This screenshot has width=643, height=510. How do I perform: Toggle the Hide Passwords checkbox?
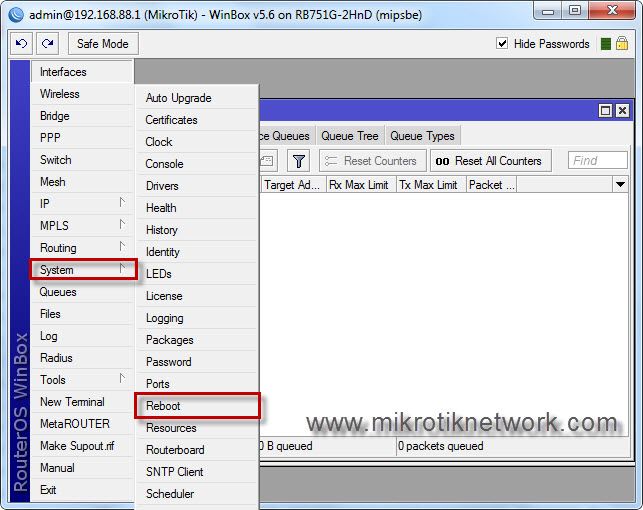[503, 44]
